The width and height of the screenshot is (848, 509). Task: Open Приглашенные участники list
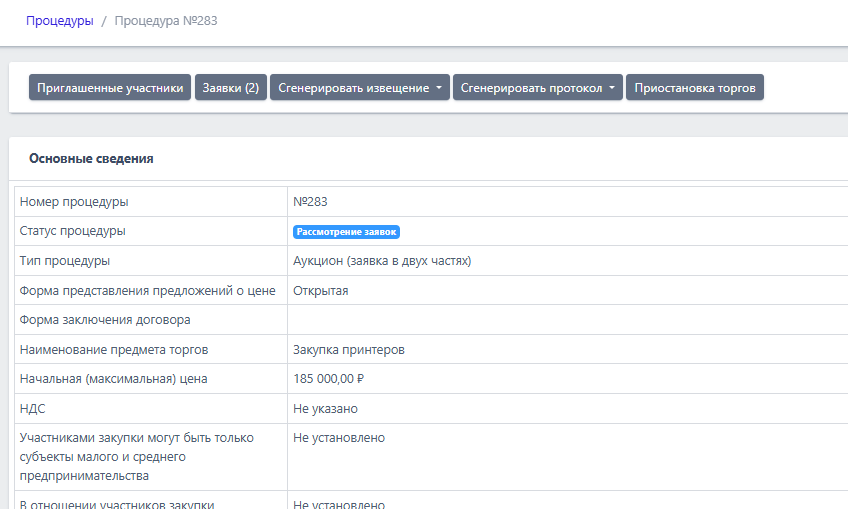[110, 88]
